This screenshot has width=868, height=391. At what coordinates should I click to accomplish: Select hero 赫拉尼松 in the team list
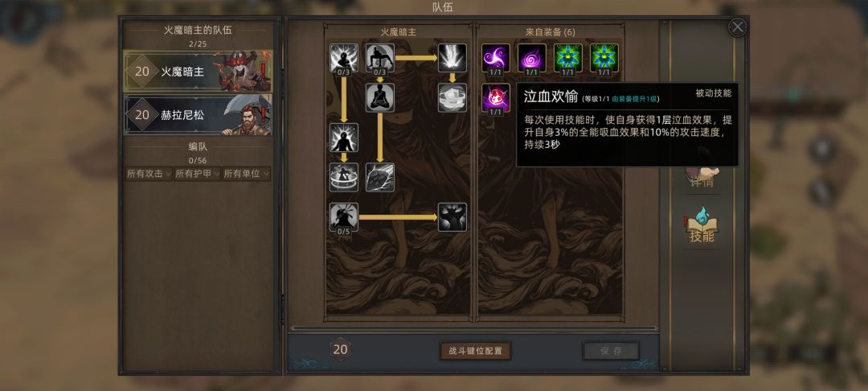198,114
